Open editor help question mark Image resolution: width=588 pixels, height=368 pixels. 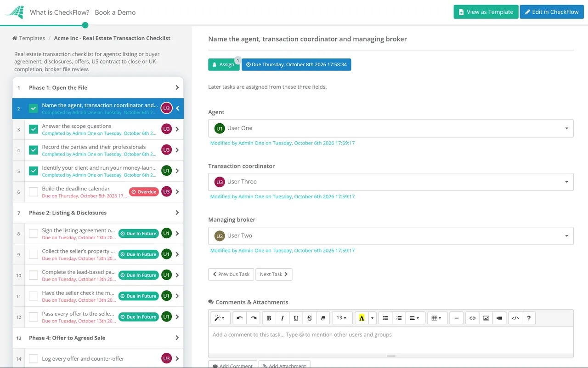point(529,318)
